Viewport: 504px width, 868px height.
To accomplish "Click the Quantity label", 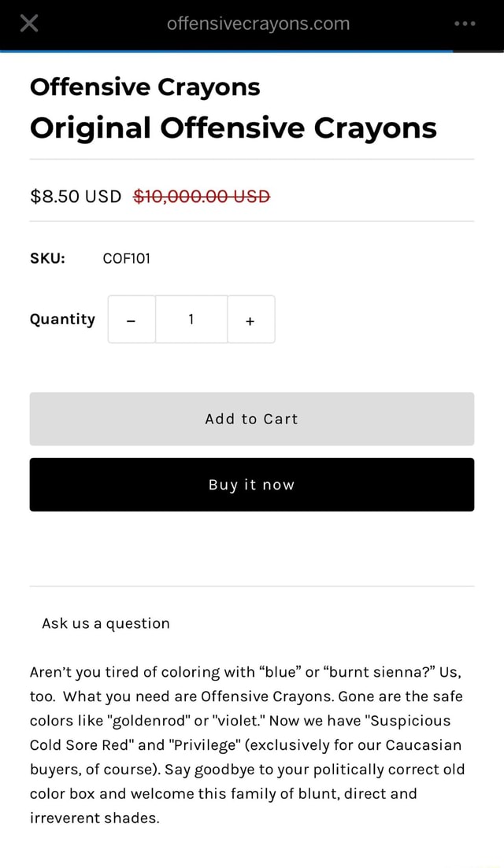I will point(62,319).
